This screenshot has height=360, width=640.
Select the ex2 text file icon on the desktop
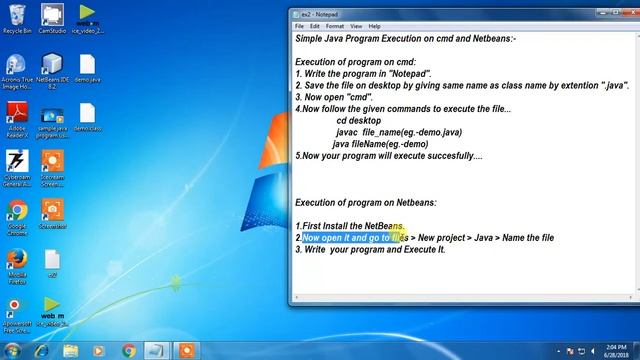pyautogui.click(x=52, y=264)
